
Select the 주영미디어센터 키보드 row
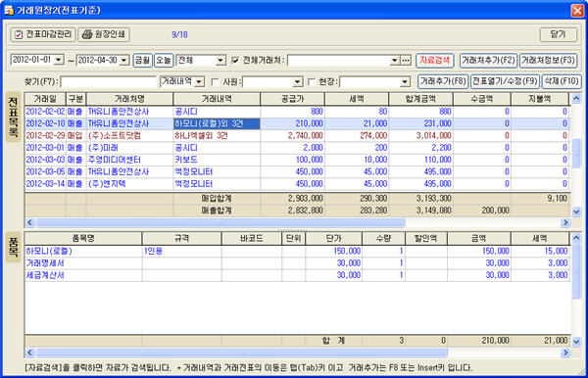pos(297,160)
